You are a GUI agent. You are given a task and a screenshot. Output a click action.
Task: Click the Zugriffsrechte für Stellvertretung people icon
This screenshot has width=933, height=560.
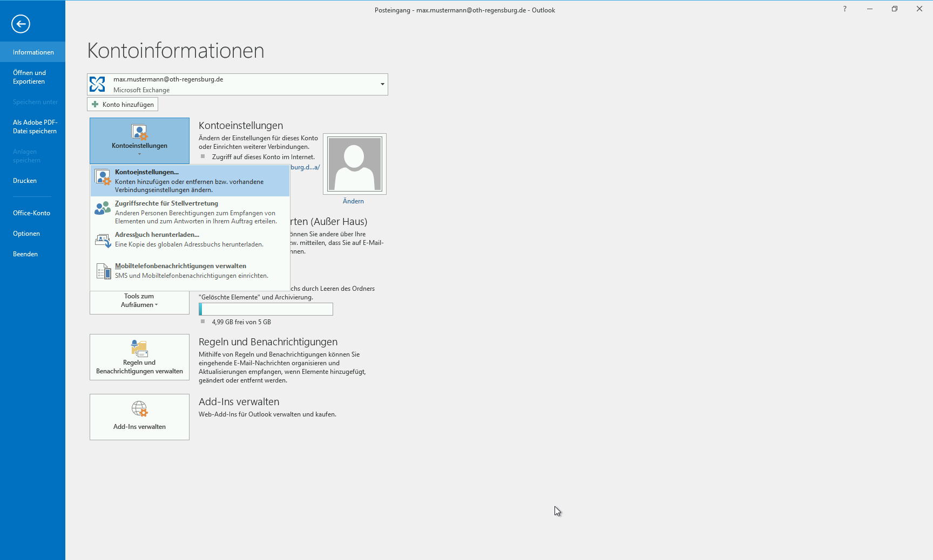tap(103, 208)
